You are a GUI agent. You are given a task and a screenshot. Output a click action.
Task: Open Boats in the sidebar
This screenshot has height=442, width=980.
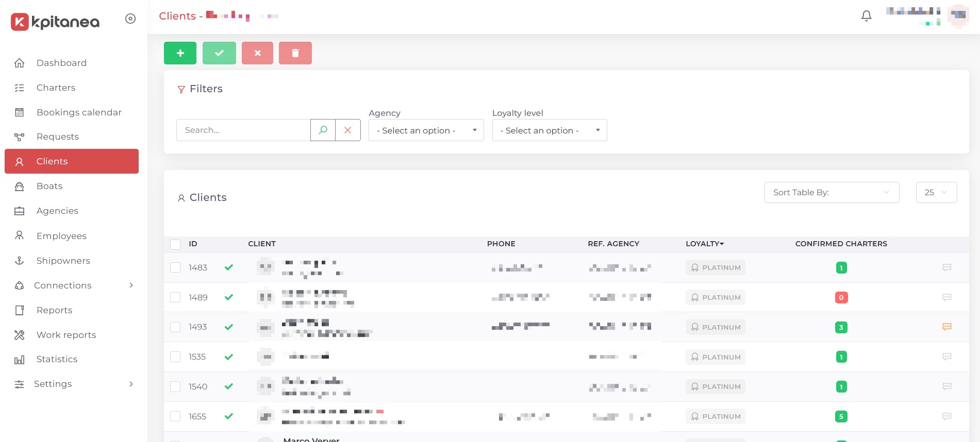coord(72,186)
